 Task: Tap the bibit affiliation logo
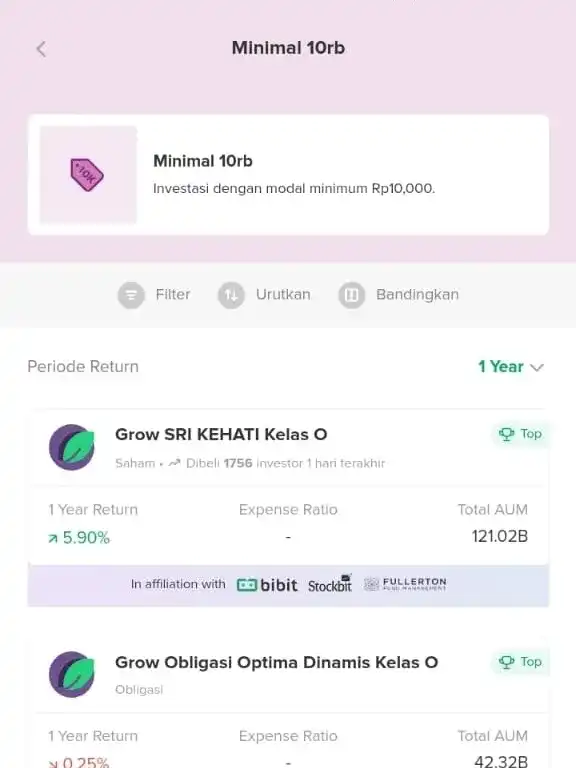click(x=267, y=585)
